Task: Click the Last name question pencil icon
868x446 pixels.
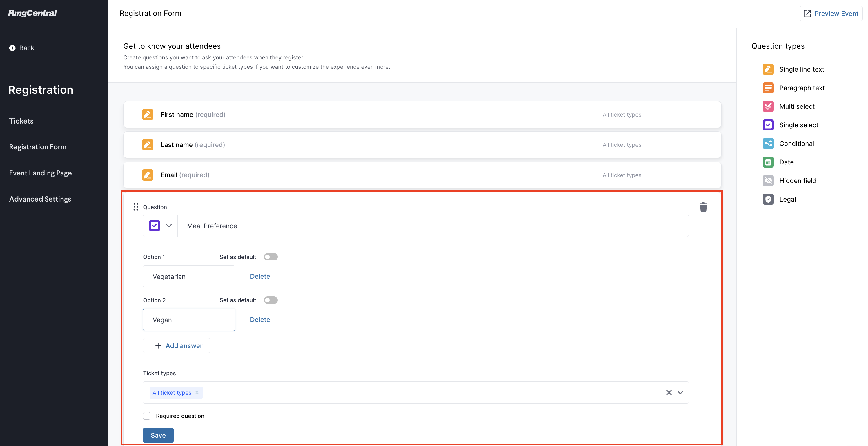Action: coord(148,145)
